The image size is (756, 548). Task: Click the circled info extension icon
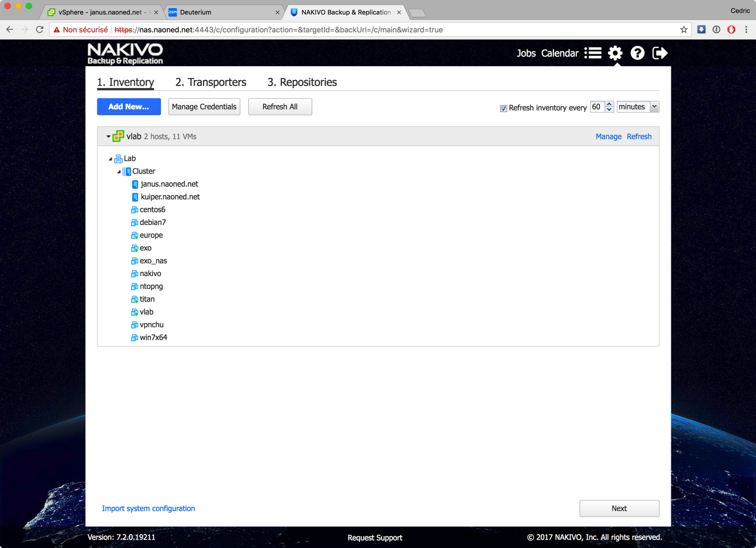point(717,30)
